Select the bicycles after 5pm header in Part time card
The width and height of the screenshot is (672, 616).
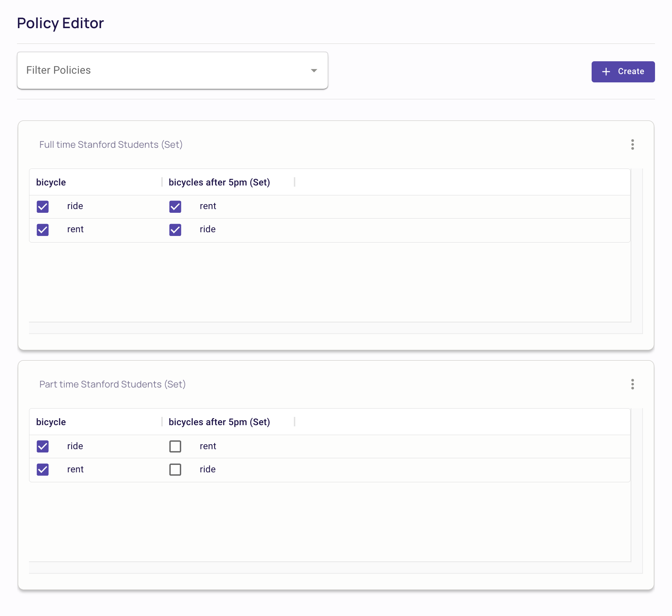(x=219, y=422)
